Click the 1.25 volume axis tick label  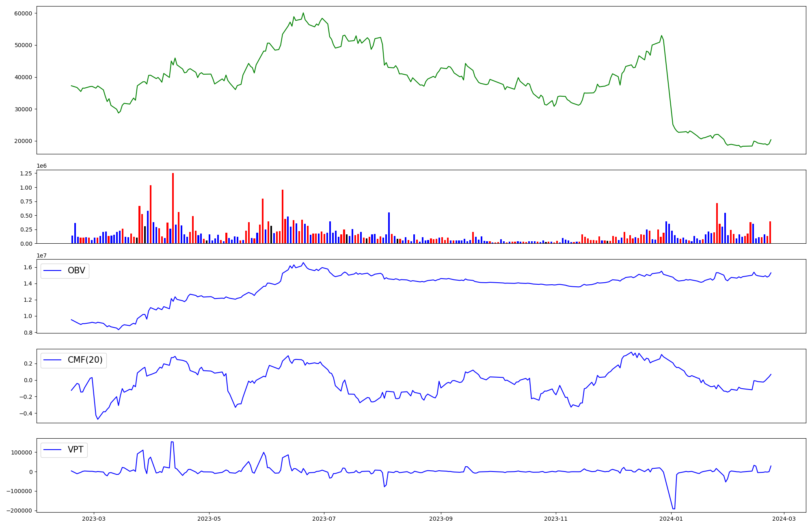tap(26, 173)
